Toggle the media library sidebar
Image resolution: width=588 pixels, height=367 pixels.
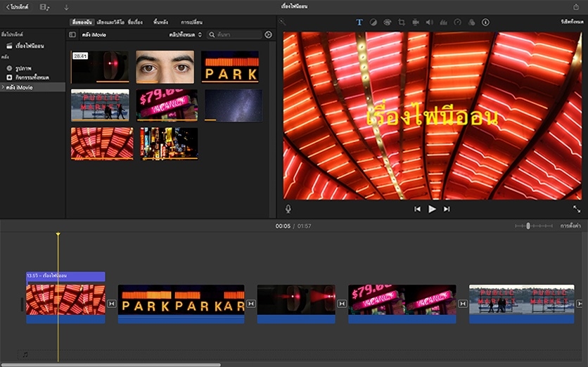coord(72,34)
